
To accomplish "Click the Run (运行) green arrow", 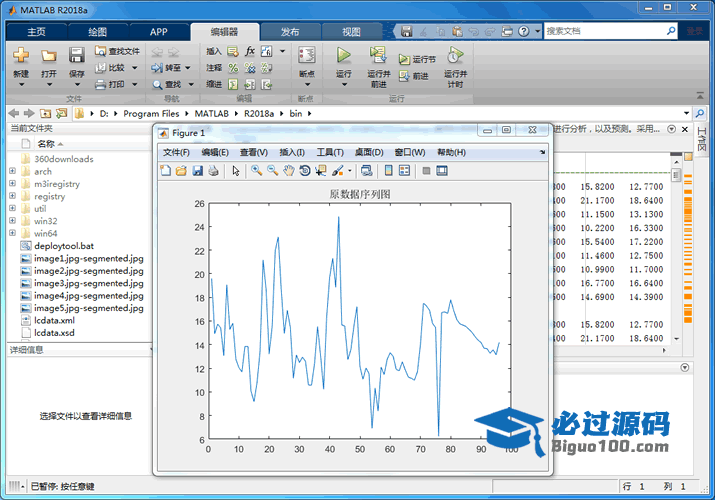I will (x=343, y=55).
